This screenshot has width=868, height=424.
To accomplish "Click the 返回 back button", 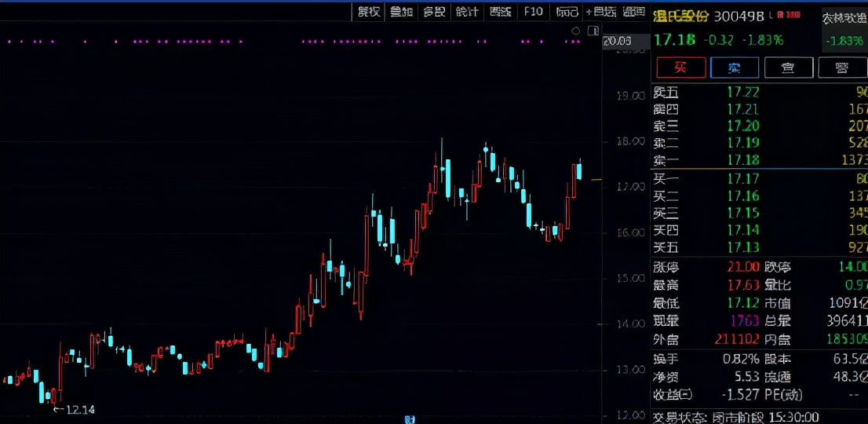I will [x=634, y=12].
